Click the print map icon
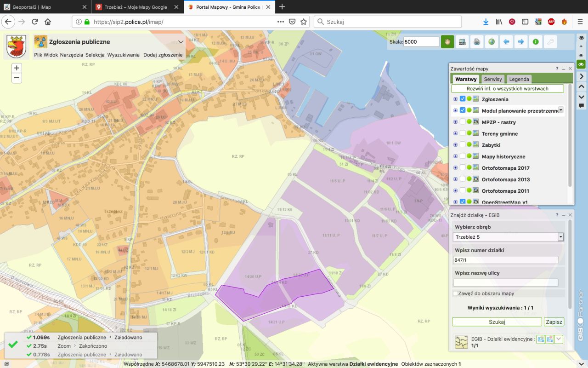Screen dimensions: 588x368 (477, 42)
